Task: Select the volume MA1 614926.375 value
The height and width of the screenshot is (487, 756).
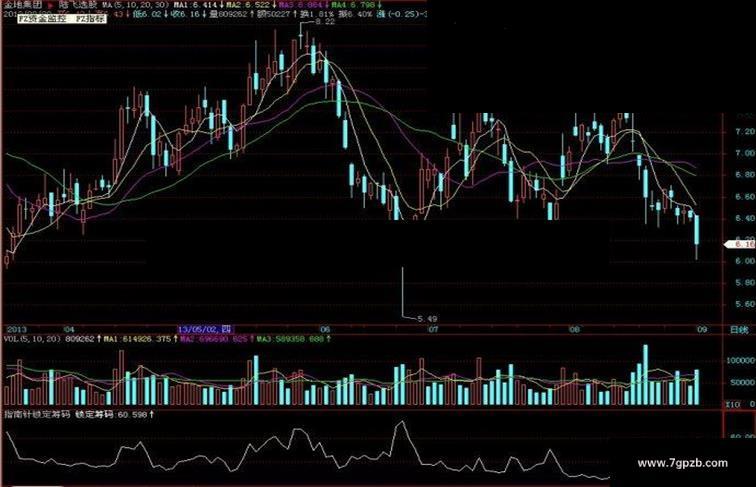Action: (x=137, y=339)
